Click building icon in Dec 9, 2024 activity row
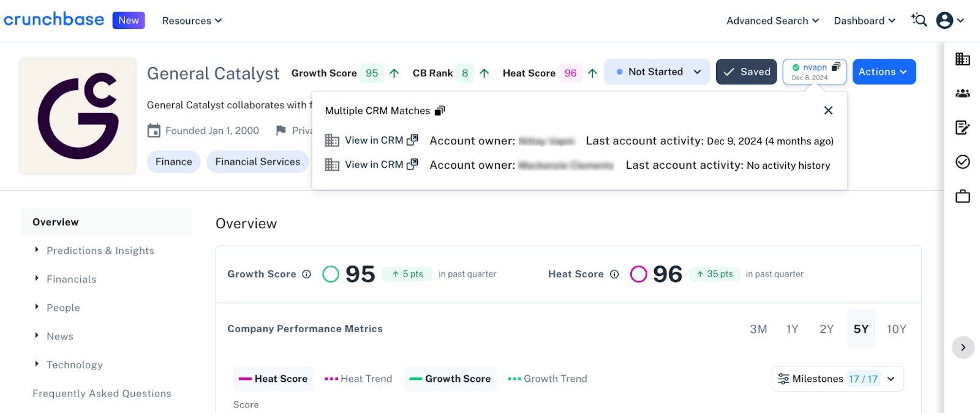980x413 pixels. (332, 141)
